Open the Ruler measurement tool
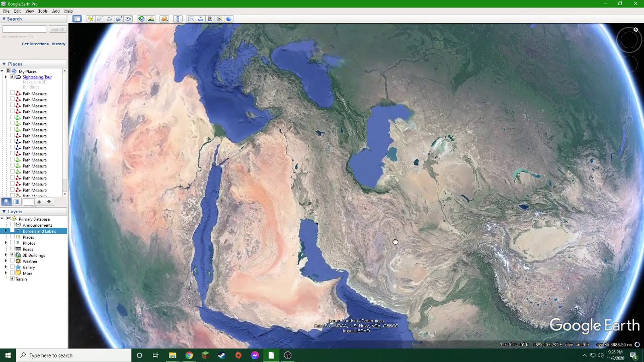The height and width of the screenshot is (362, 644). pos(178,19)
